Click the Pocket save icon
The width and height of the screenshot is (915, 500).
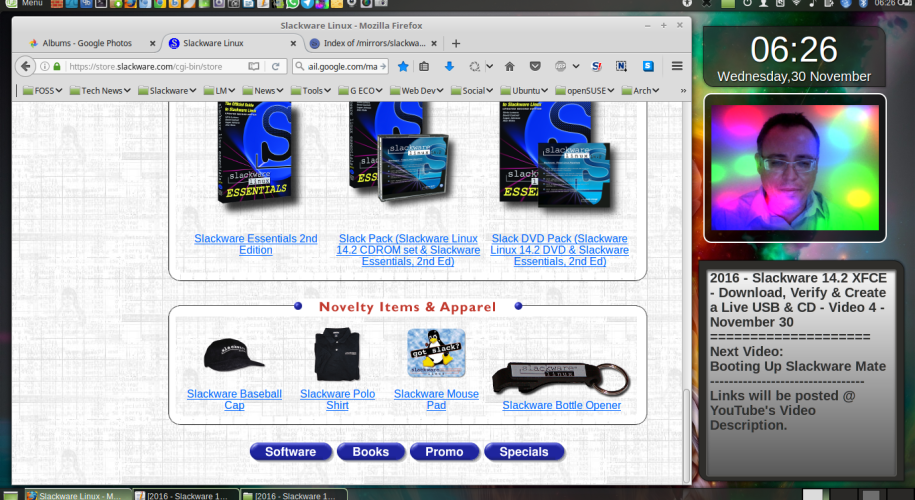[x=535, y=66]
